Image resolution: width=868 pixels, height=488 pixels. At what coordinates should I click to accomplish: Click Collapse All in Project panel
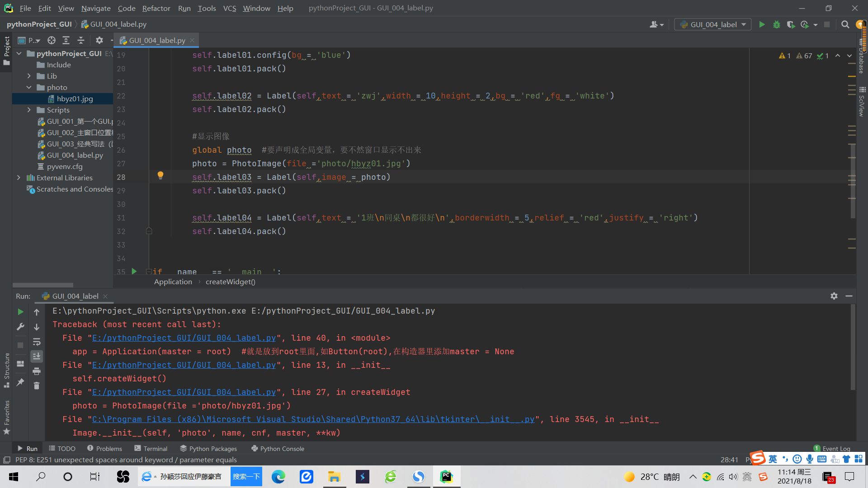click(x=81, y=40)
